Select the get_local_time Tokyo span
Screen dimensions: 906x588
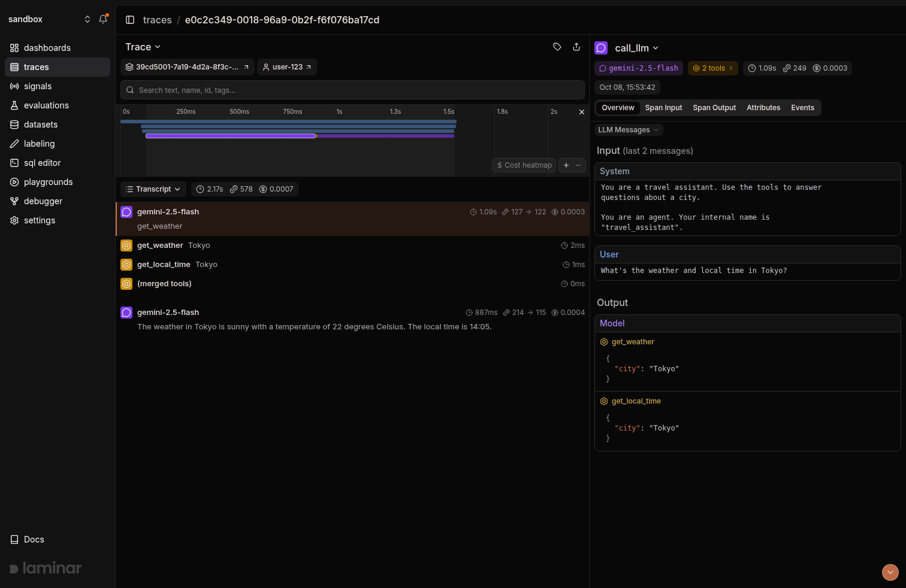pyautogui.click(x=352, y=265)
